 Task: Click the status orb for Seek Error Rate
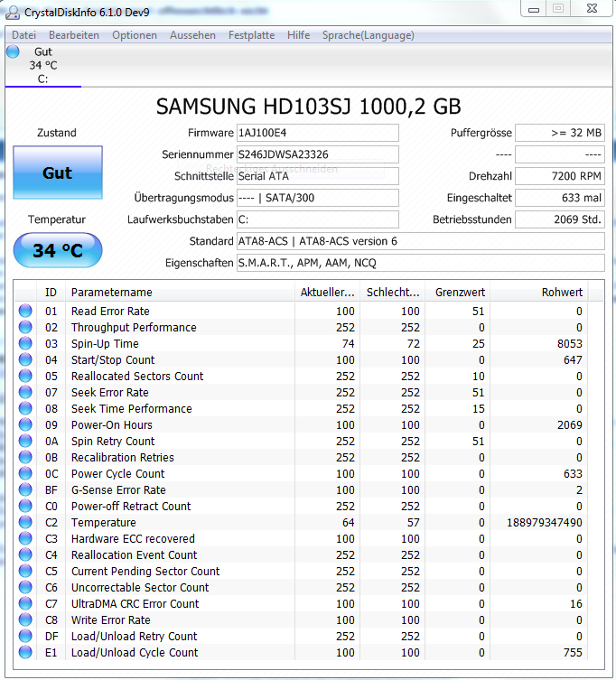pyautogui.click(x=25, y=392)
